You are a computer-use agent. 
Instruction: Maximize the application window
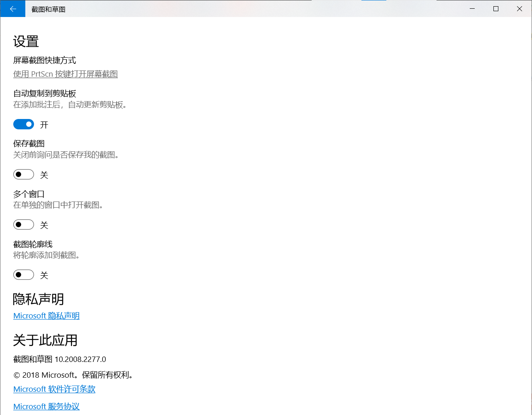(x=496, y=8)
